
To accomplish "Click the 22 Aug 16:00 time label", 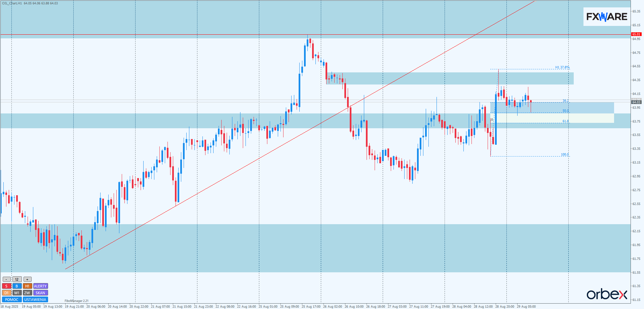I will tap(247, 307).
